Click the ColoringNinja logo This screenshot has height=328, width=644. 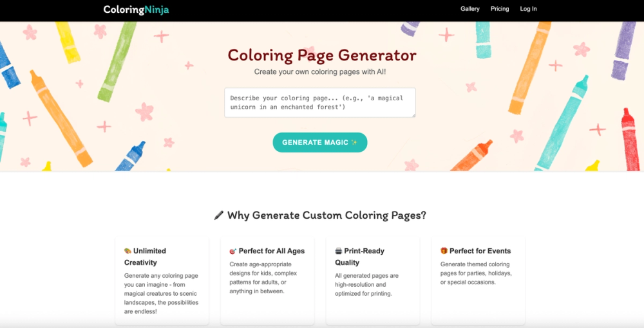click(136, 10)
